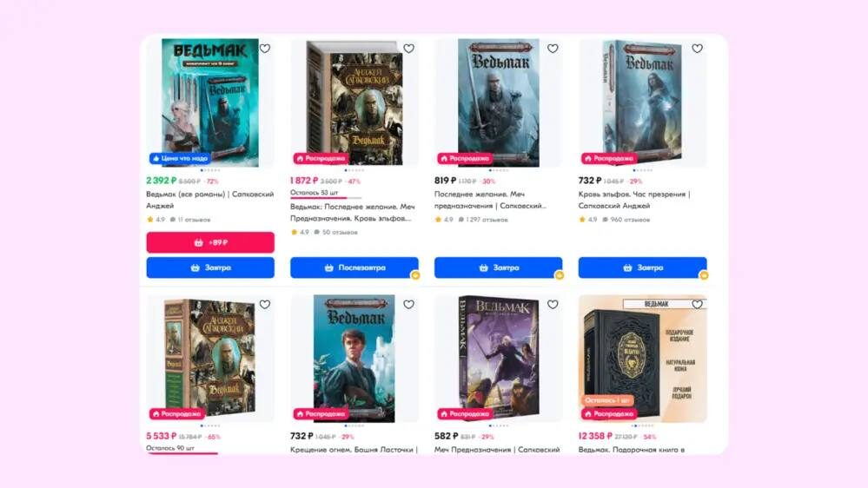Open Последнее желание. Меч предназначения title link
The width and height of the screenshot is (868, 488).
489,200
